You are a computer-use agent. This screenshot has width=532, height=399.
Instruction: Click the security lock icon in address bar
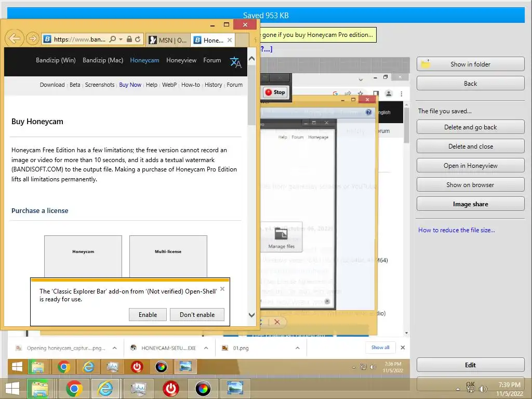coord(129,39)
